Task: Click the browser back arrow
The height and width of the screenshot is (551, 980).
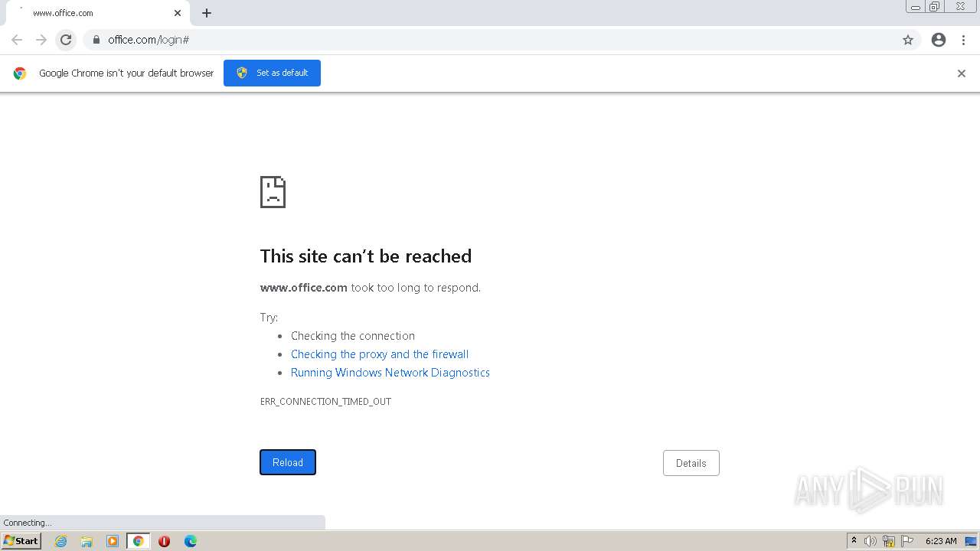Action: click(x=17, y=40)
